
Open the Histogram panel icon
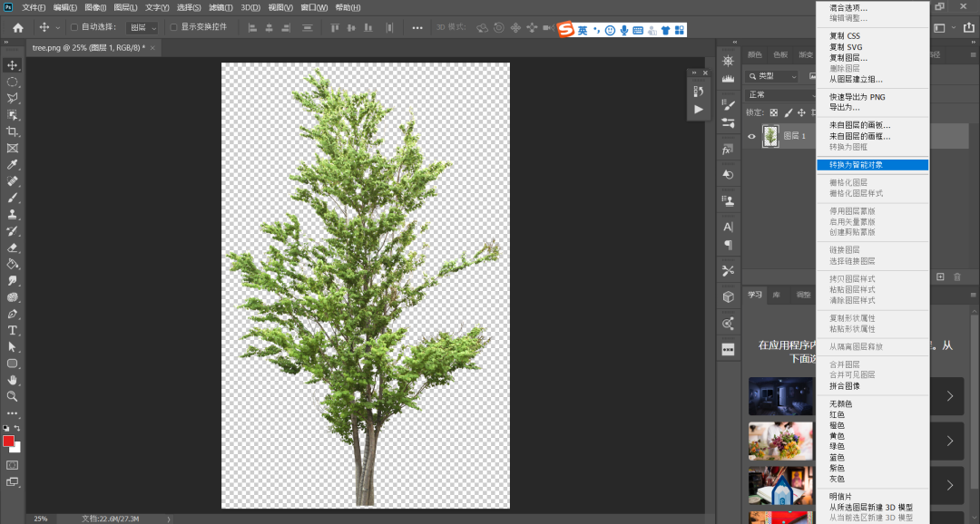coord(728,79)
